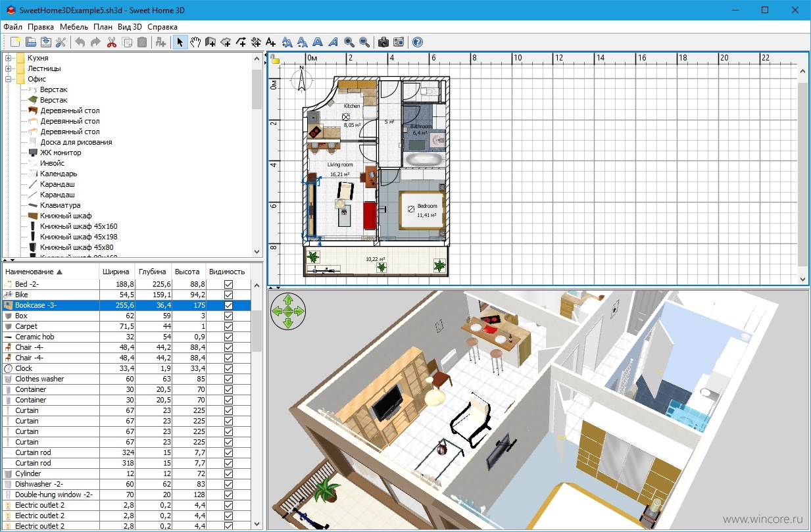Sort furniture by Высота column header
811x532 pixels.
pyautogui.click(x=188, y=272)
